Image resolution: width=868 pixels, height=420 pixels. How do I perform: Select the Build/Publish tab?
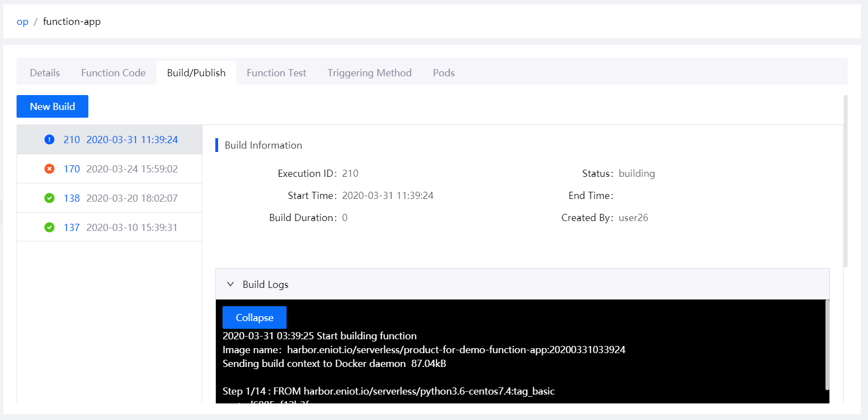[196, 73]
